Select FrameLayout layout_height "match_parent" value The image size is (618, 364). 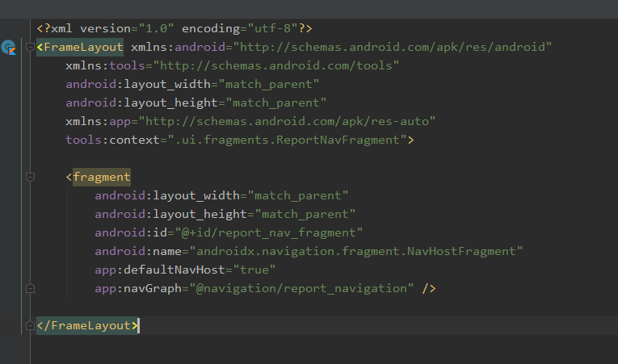point(276,103)
